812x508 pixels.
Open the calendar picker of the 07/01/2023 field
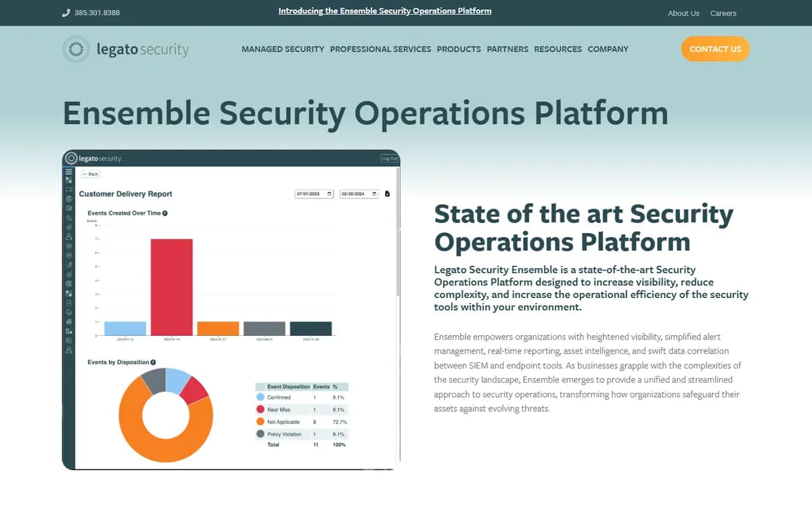pos(330,194)
